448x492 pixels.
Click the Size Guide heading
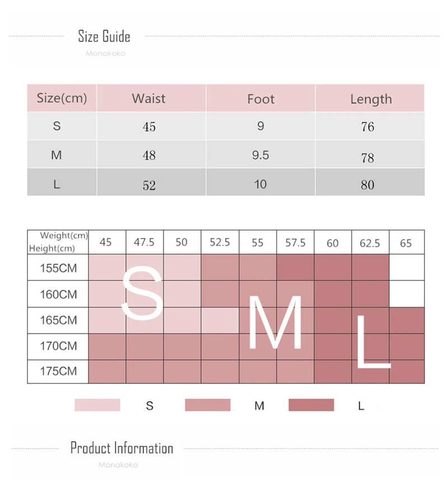click(104, 37)
